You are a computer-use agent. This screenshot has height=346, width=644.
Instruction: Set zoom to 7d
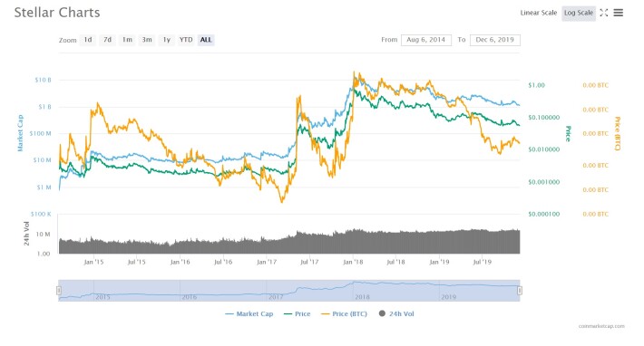click(107, 40)
